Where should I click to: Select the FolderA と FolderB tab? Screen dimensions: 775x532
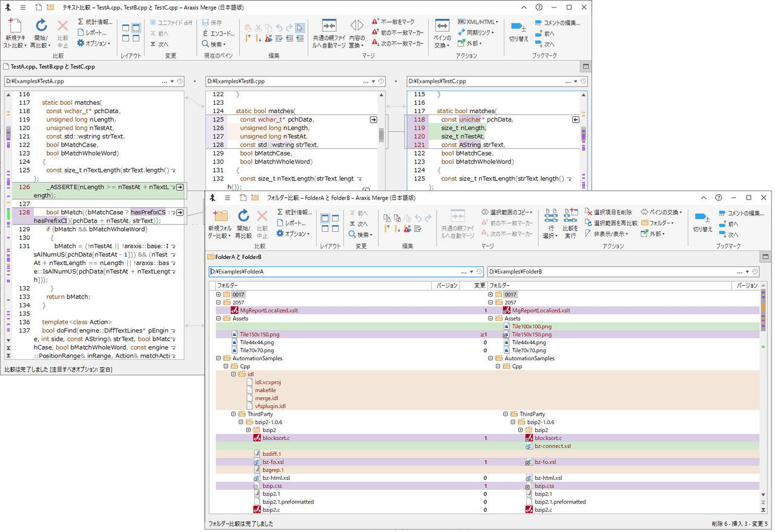coord(234,257)
